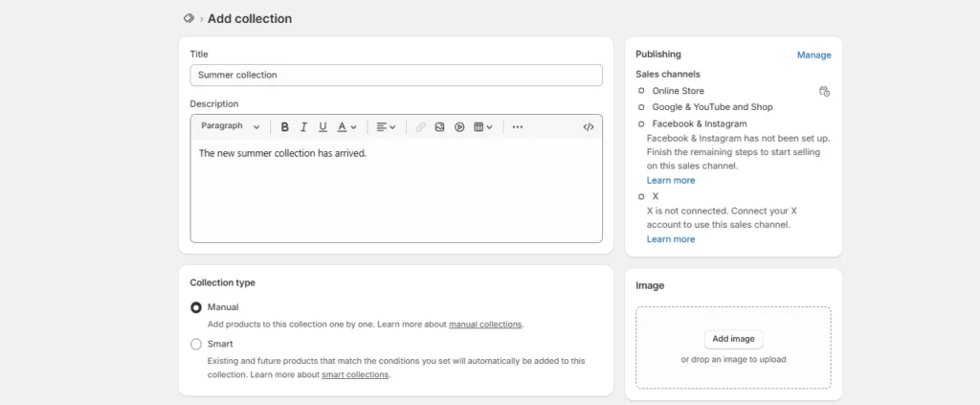Click Learn more under X channel
This screenshot has height=405, width=980.
tap(671, 239)
